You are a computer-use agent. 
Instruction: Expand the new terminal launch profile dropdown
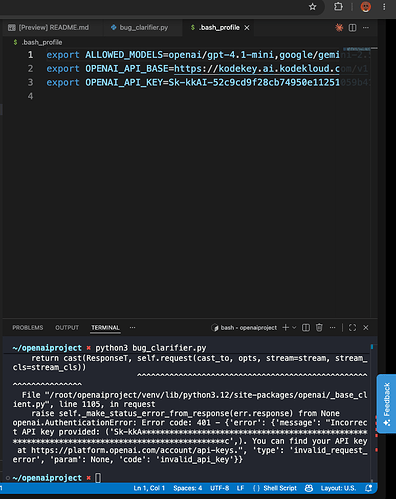pos(294,328)
